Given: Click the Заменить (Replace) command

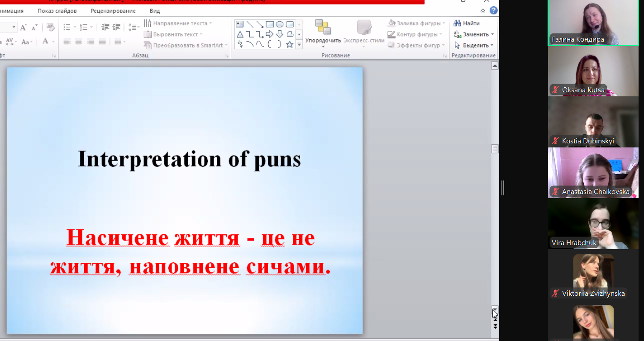Looking at the screenshot, I should [x=474, y=34].
